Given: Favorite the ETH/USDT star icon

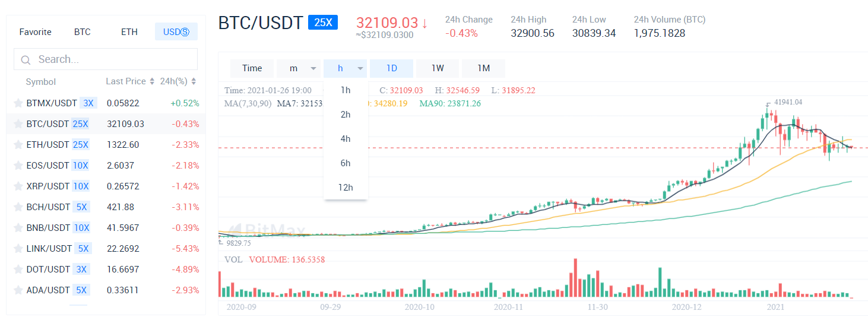Looking at the screenshot, I should tap(18, 145).
